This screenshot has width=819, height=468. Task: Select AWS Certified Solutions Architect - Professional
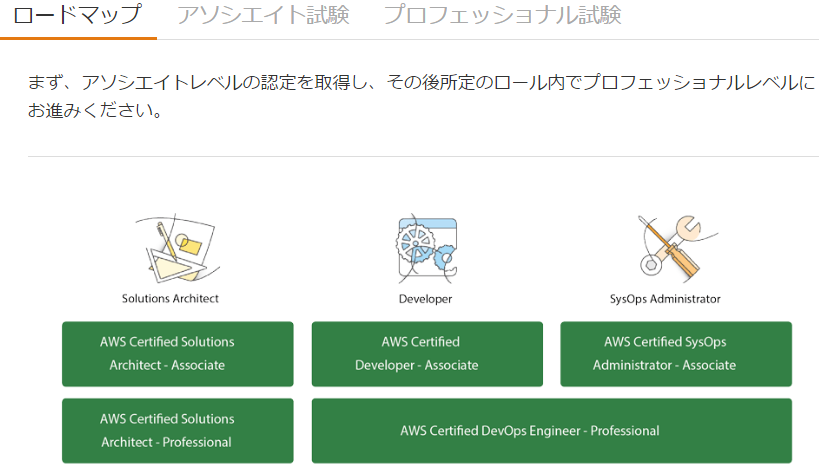click(x=177, y=430)
